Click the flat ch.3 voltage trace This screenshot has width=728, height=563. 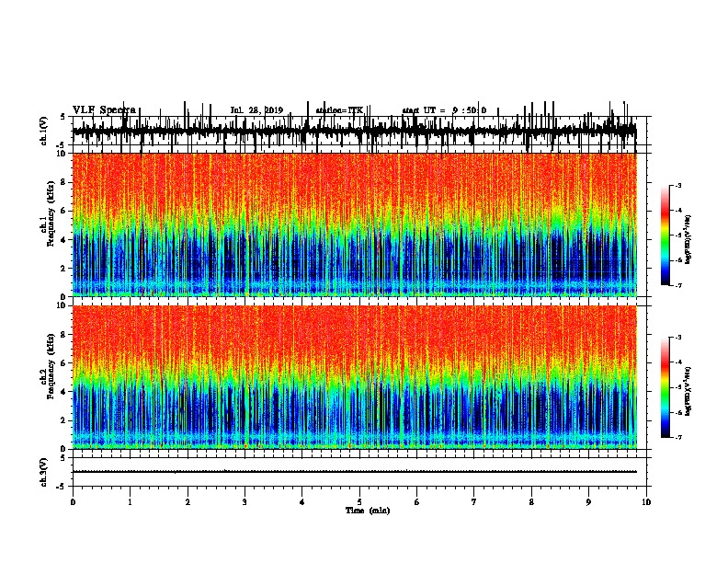354,472
